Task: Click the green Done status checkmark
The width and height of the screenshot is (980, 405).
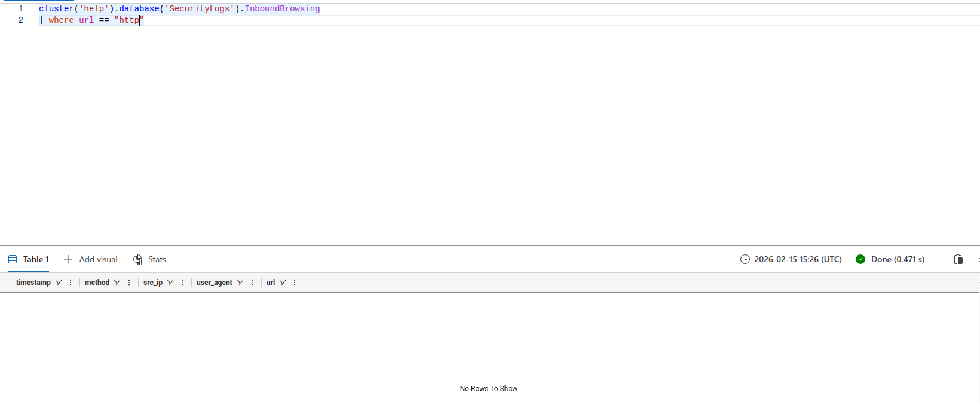Action: 860,259
